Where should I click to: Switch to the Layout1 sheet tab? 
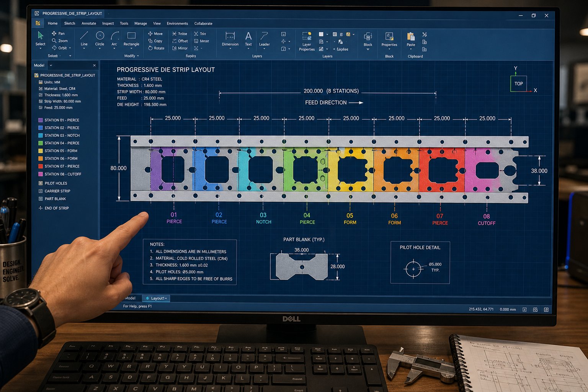tap(156, 298)
